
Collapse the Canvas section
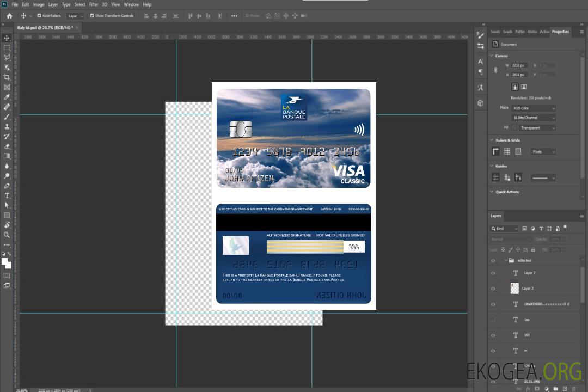(492, 56)
